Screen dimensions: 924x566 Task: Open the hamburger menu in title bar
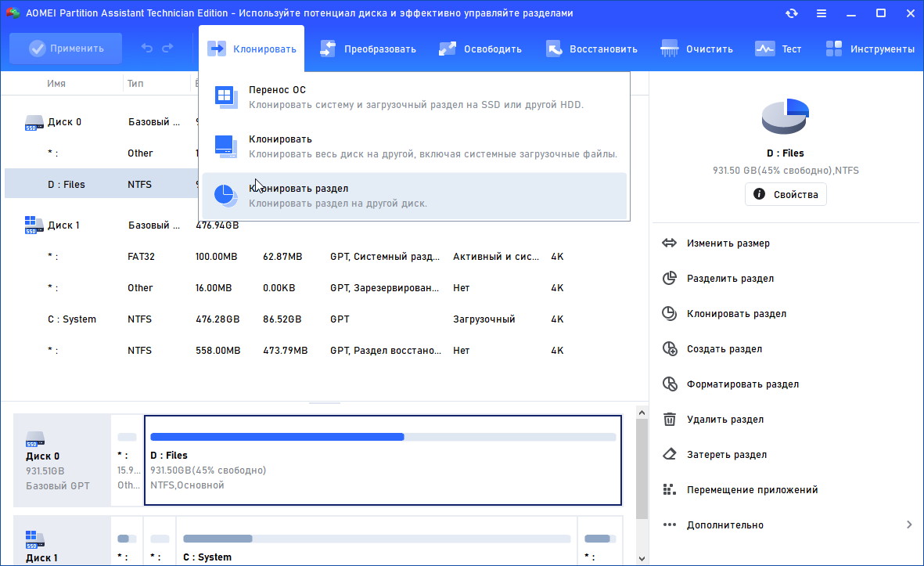coord(821,13)
